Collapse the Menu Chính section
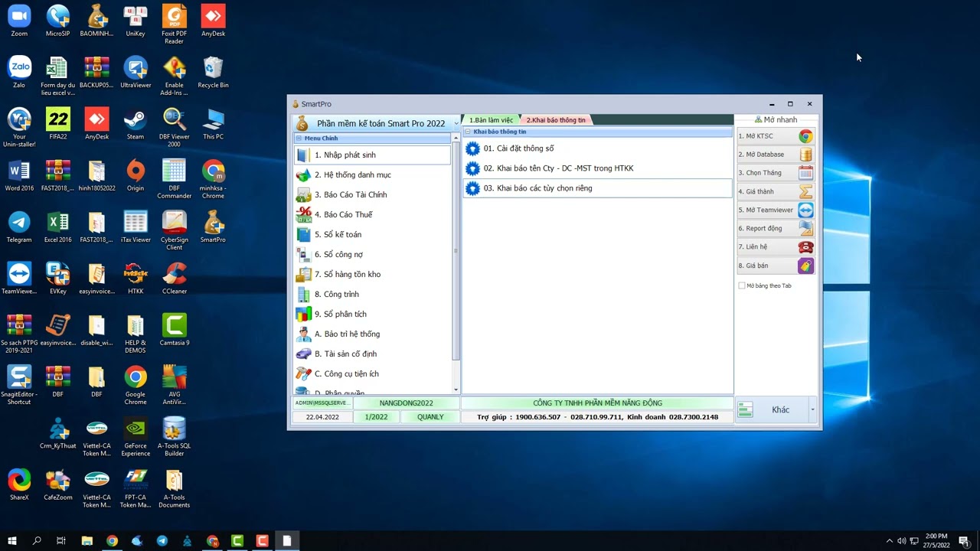Image resolution: width=980 pixels, height=551 pixels. pyautogui.click(x=299, y=139)
